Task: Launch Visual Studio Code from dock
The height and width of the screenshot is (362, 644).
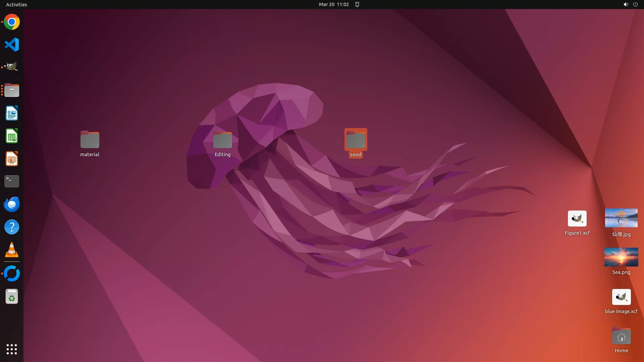Action: point(12,45)
